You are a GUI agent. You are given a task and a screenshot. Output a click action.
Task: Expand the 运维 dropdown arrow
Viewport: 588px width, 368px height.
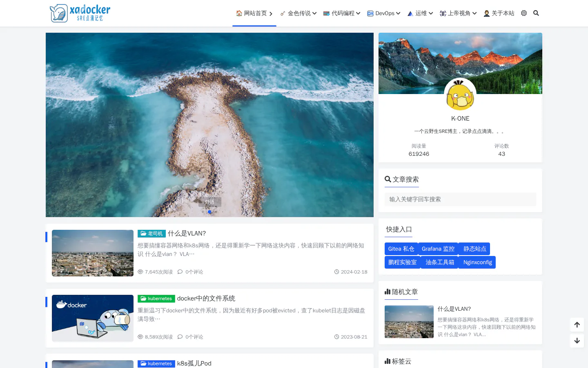[x=431, y=13]
